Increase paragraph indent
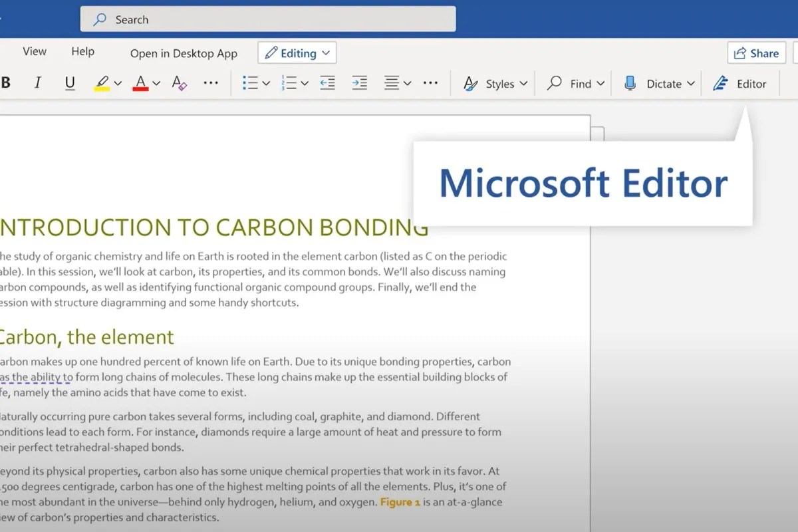The height and width of the screenshot is (532, 798). pos(359,84)
